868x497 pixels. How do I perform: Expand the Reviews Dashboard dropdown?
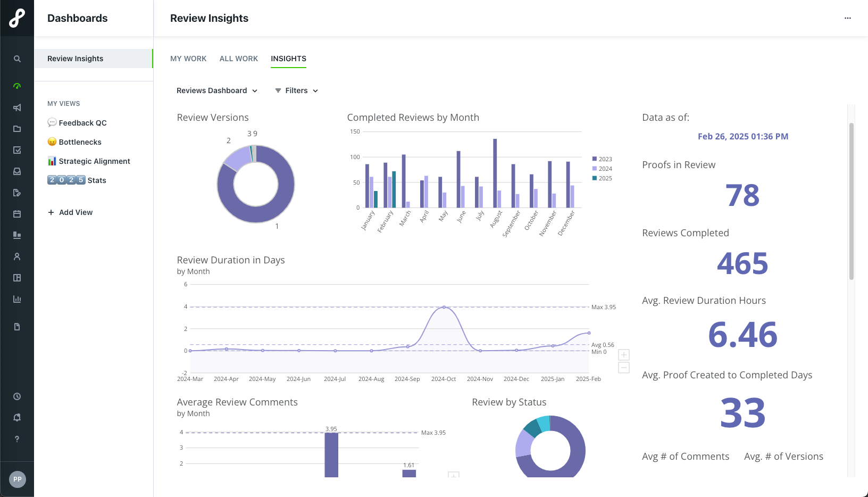(x=217, y=90)
